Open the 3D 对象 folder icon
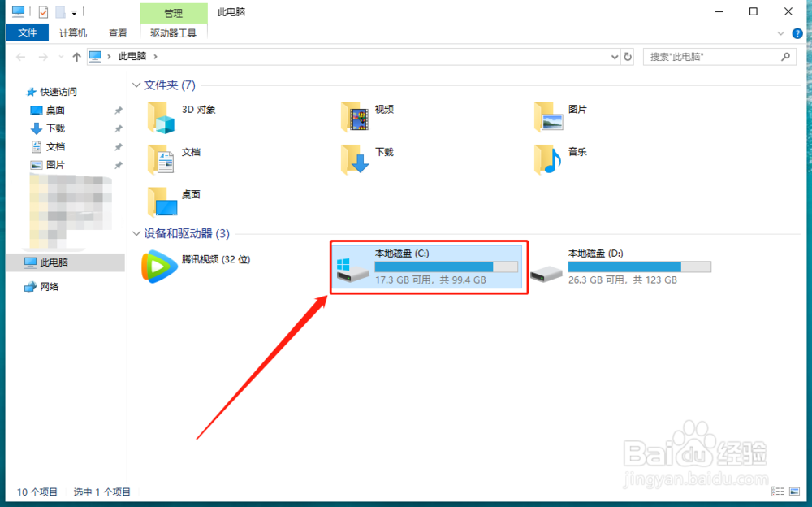The width and height of the screenshot is (812, 507). click(162, 118)
